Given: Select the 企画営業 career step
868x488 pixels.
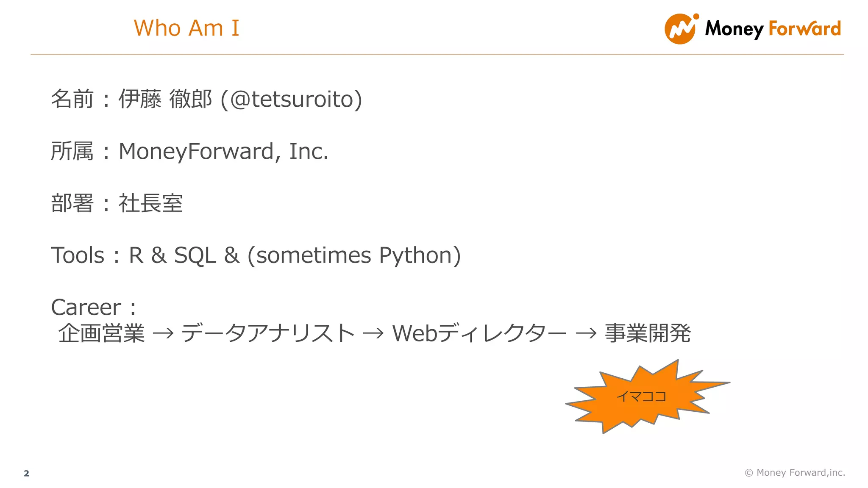Looking at the screenshot, I should (x=101, y=334).
